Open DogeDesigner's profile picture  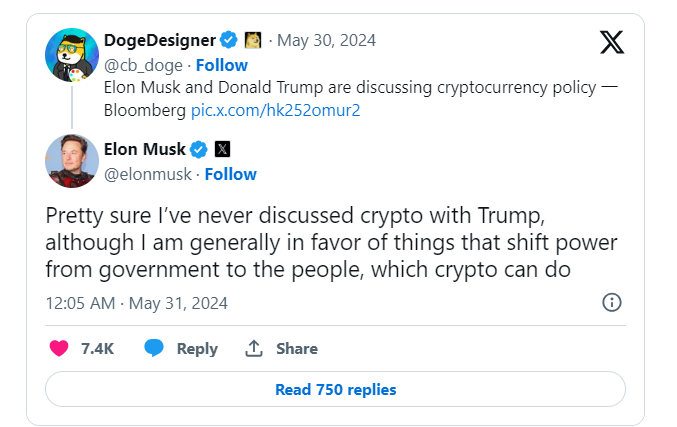[x=72, y=57]
